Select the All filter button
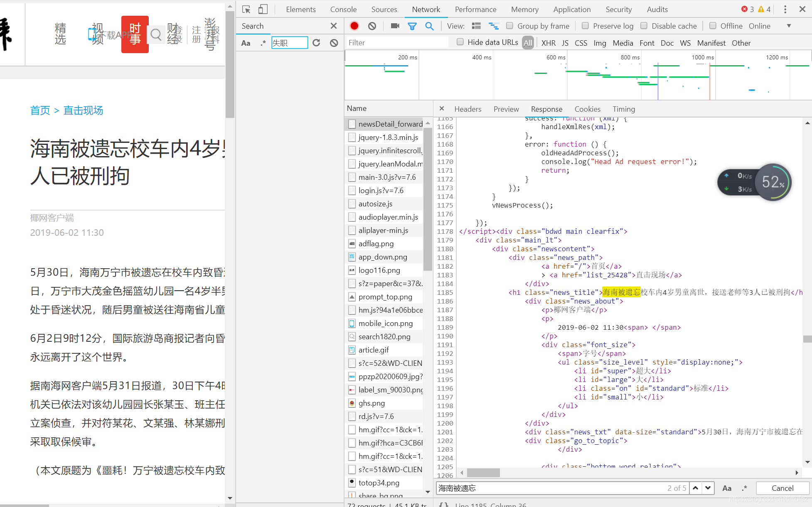Viewport: 812px width, 507px height. point(528,43)
